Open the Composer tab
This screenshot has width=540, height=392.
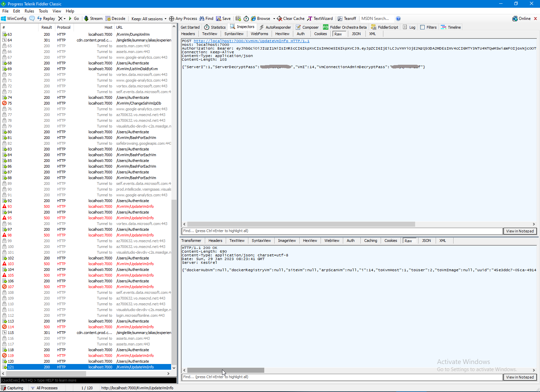point(307,27)
